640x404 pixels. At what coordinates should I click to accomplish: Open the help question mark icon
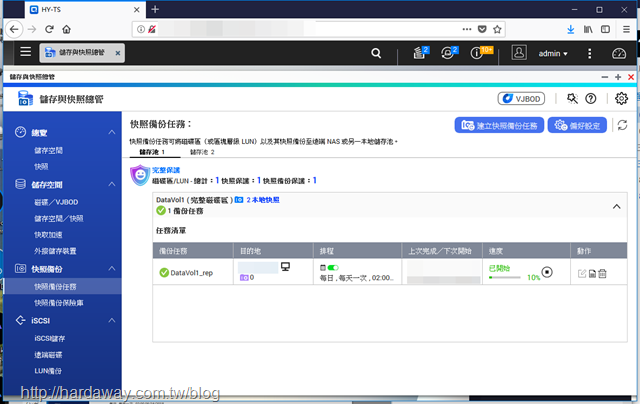591,98
